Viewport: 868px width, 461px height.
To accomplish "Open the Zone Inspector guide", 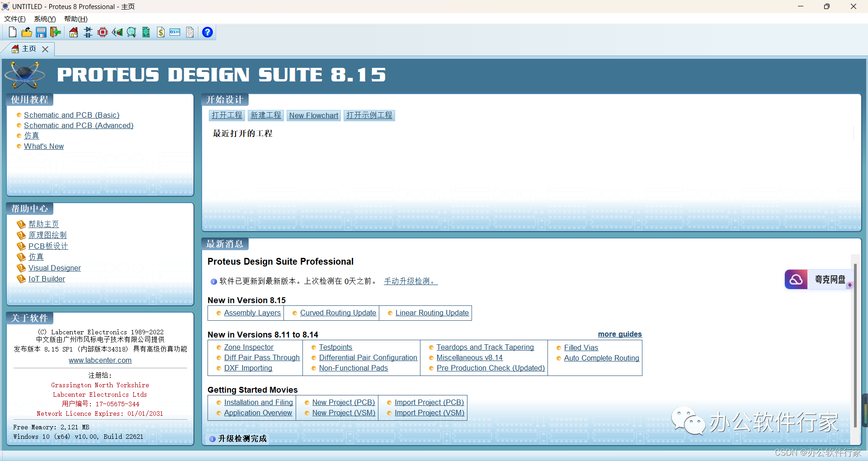I will click(x=249, y=347).
